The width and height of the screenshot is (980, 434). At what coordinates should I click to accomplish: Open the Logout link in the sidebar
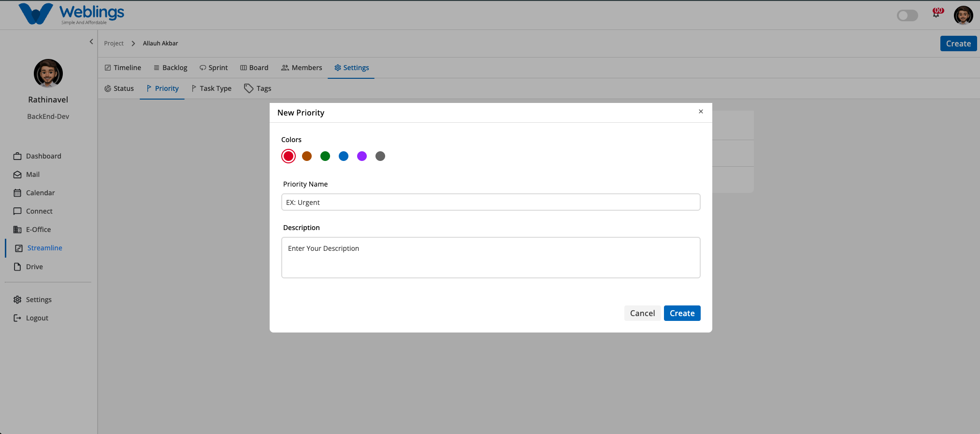(x=37, y=318)
